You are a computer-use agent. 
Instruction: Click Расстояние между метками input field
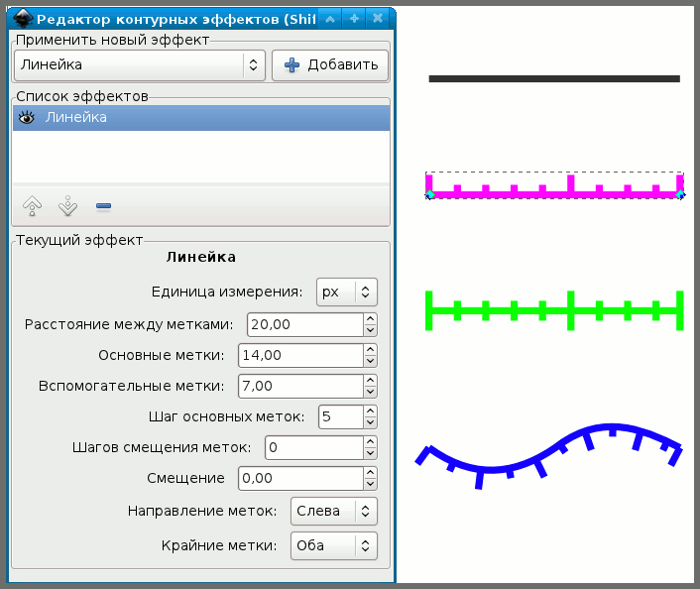302,324
